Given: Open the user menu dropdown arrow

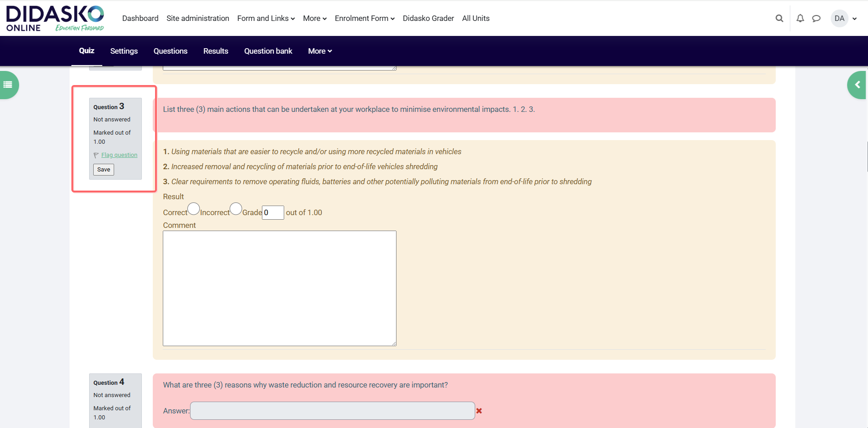Looking at the screenshot, I should (x=854, y=19).
